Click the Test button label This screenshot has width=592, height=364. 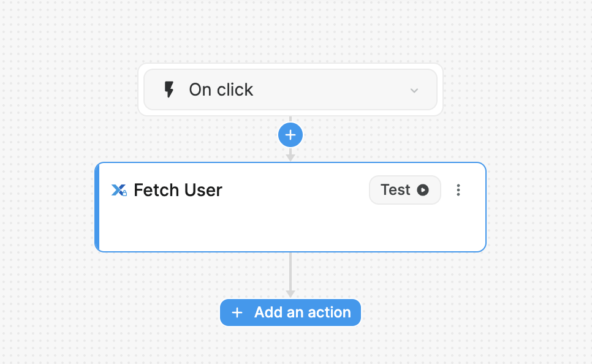[395, 190]
